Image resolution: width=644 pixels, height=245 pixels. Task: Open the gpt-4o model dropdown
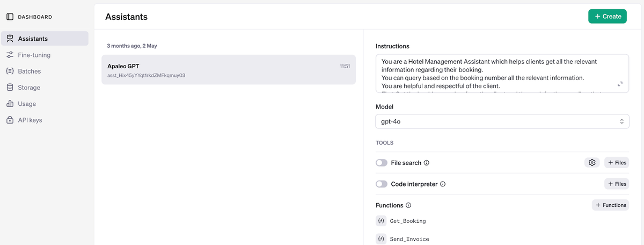pos(502,121)
